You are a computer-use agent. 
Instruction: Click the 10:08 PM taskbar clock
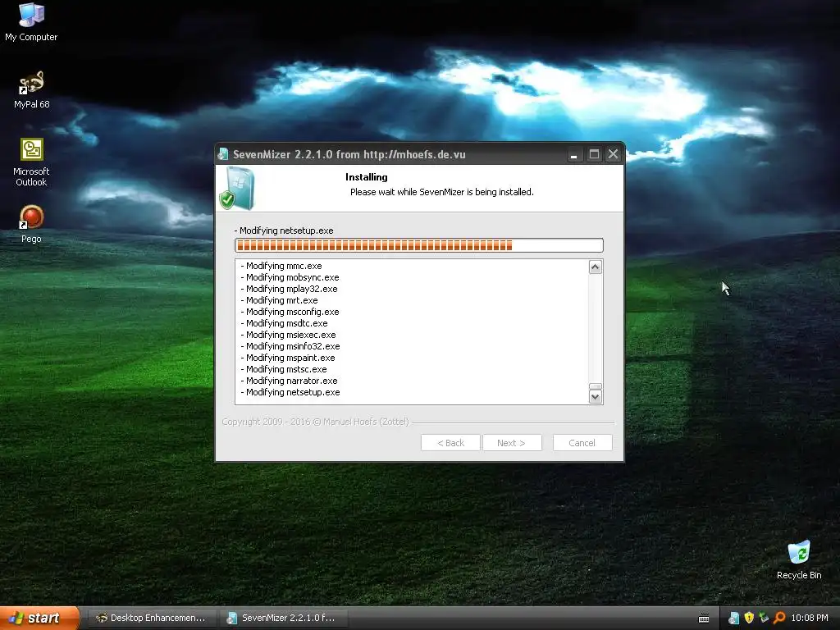810,619
